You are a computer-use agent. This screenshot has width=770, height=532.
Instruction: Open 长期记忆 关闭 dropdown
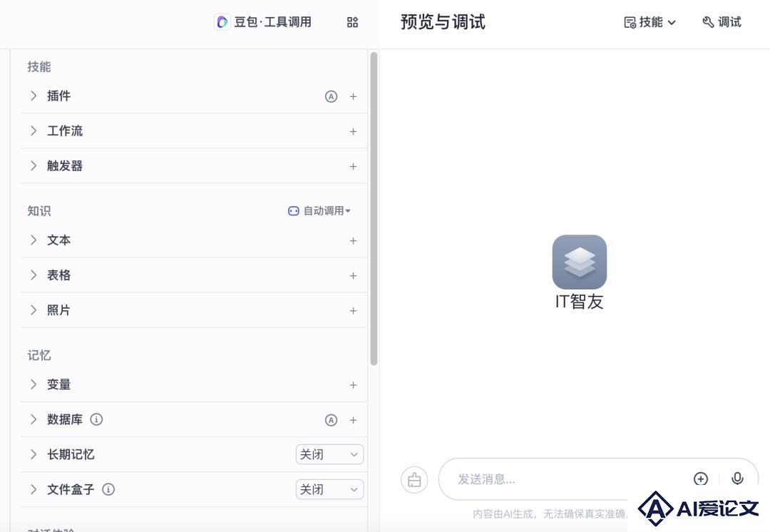[x=329, y=454]
